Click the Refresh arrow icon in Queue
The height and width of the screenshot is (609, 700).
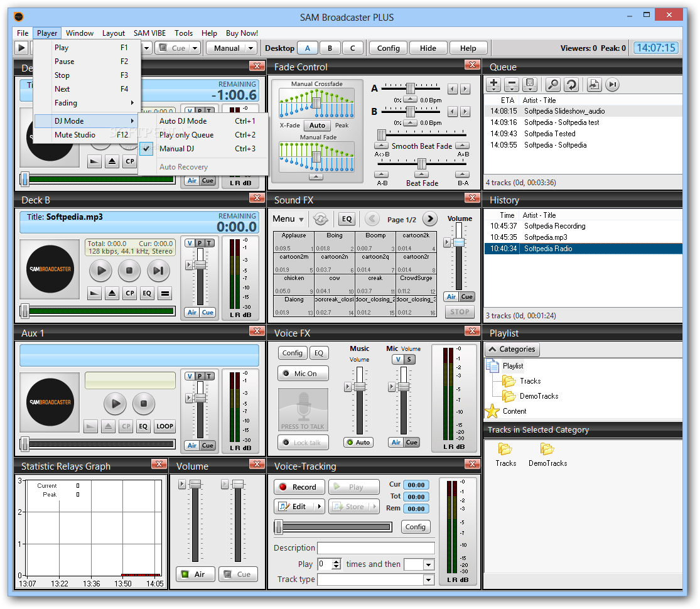coord(571,84)
